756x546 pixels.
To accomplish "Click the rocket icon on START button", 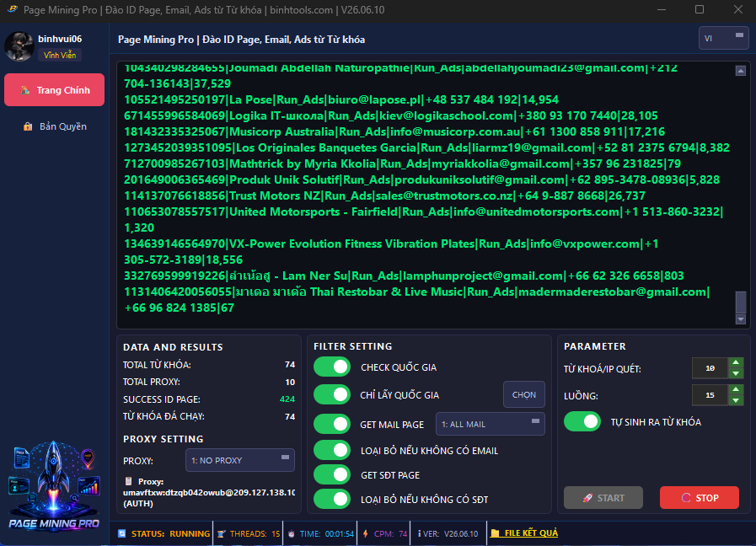I will point(587,498).
